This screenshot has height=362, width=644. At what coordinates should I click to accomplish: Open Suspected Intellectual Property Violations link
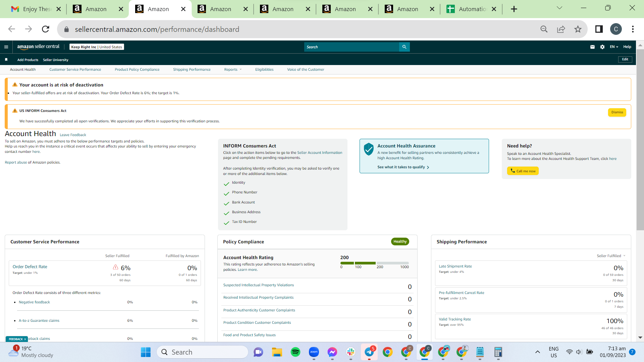point(259,285)
